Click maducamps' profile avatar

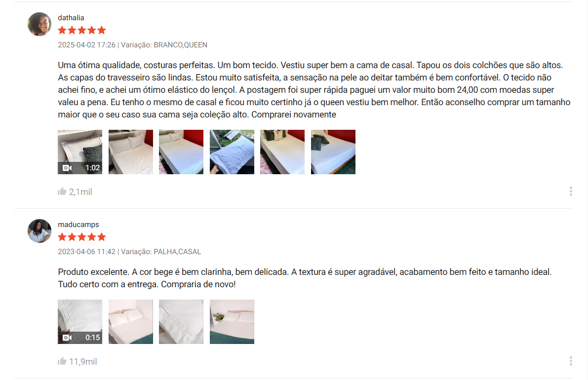(x=39, y=231)
